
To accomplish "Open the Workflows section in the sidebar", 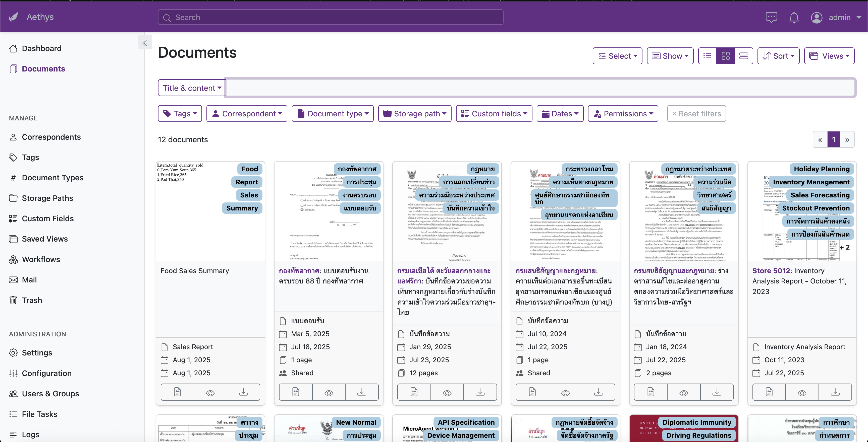I will (41, 259).
